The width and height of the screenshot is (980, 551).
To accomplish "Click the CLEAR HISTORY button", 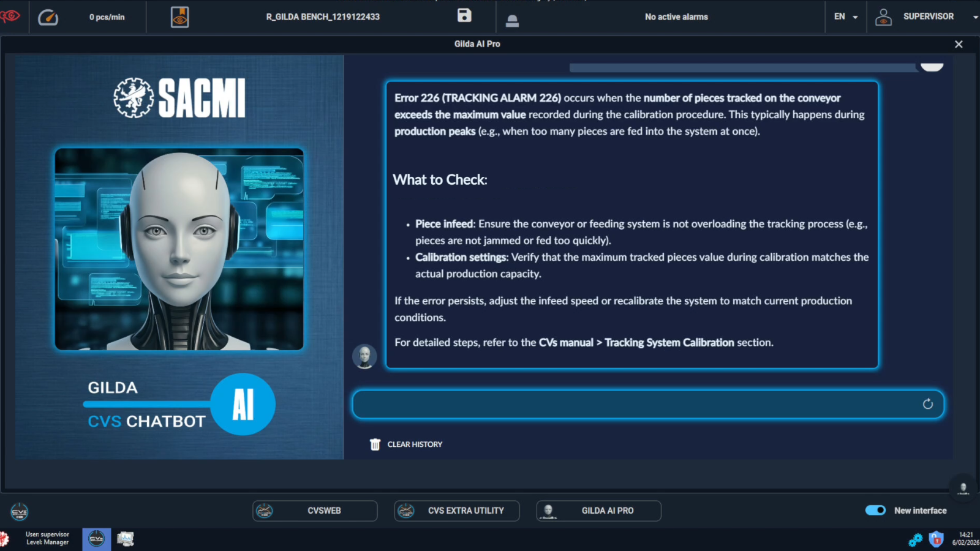I will 406,444.
